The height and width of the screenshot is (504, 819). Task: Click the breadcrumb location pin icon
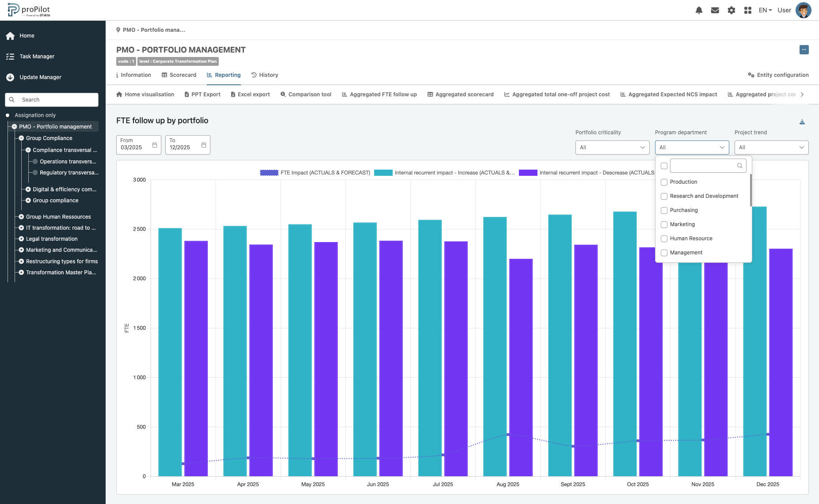pyautogui.click(x=118, y=30)
